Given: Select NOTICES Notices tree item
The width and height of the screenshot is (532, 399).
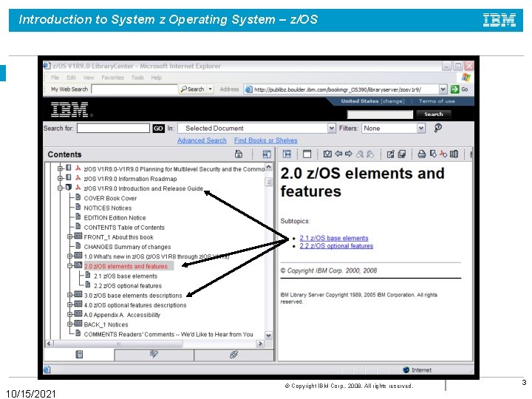Looking at the screenshot, I should [108, 208].
